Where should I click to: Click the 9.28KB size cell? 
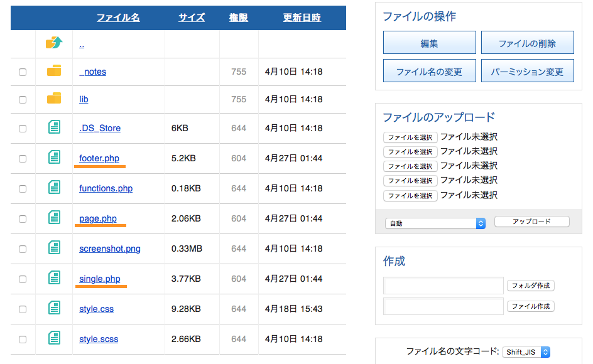(186, 309)
